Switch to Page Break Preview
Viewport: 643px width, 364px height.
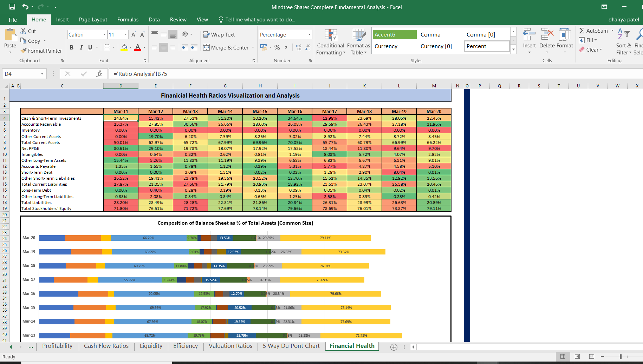point(592,356)
